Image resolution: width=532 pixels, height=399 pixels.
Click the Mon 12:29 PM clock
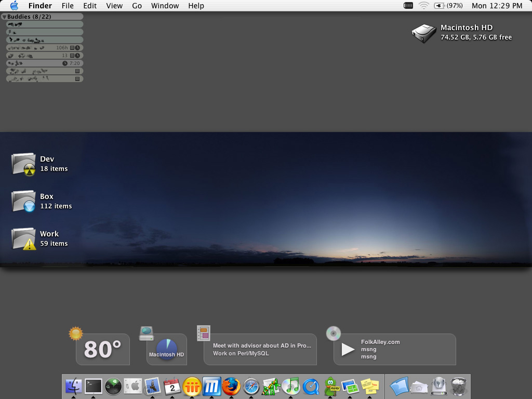point(497,6)
